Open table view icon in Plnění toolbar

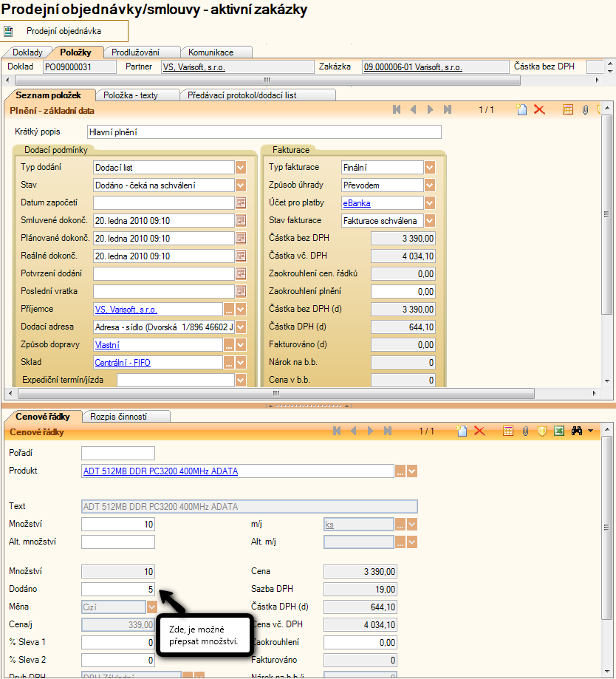pos(568,109)
